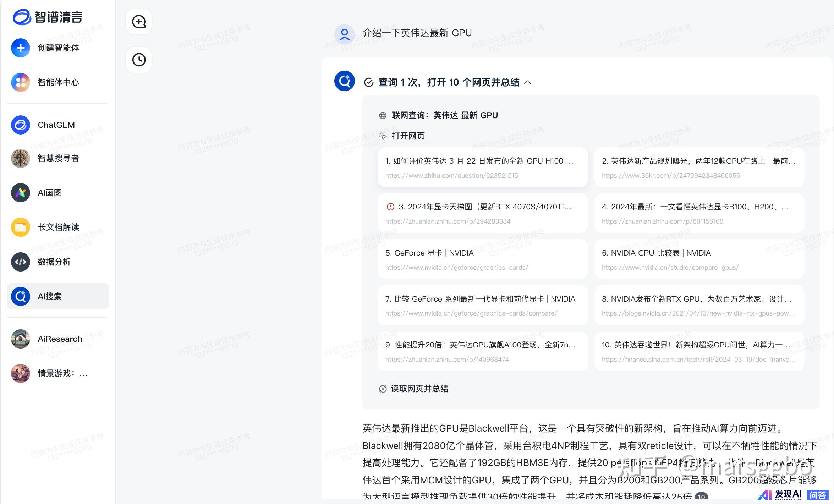This screenshot has height=504, width=834.
Task: Click URL zhuanlan.zhihu.com/p/140968474
Action: click(447, 360)
